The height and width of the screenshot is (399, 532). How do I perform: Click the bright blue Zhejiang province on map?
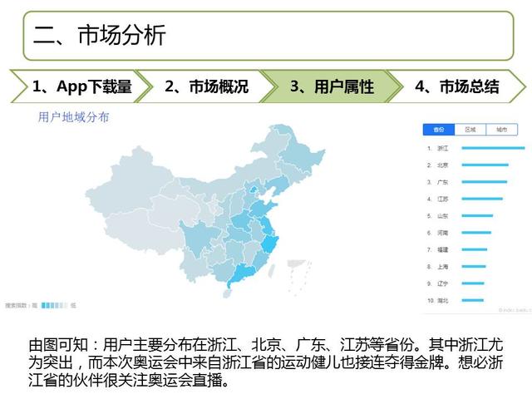pyautogui.click(x=270, y=244)
